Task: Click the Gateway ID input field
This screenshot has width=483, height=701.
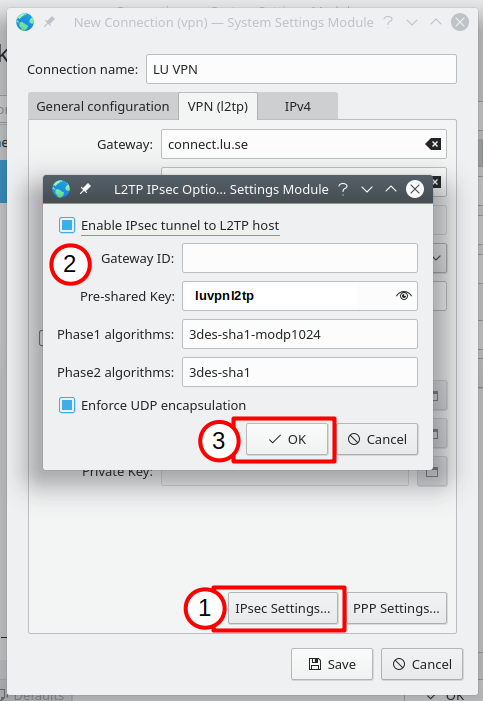Action: [300, 258]
